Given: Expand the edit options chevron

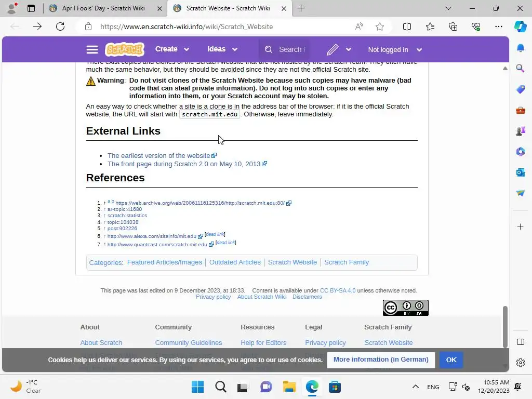Looking at the screenshot, I should 349,49.
